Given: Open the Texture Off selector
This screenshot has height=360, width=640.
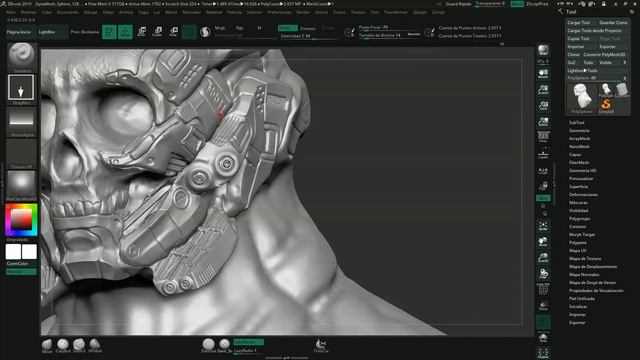Looking at the screenshot, I should pos(21,152).
